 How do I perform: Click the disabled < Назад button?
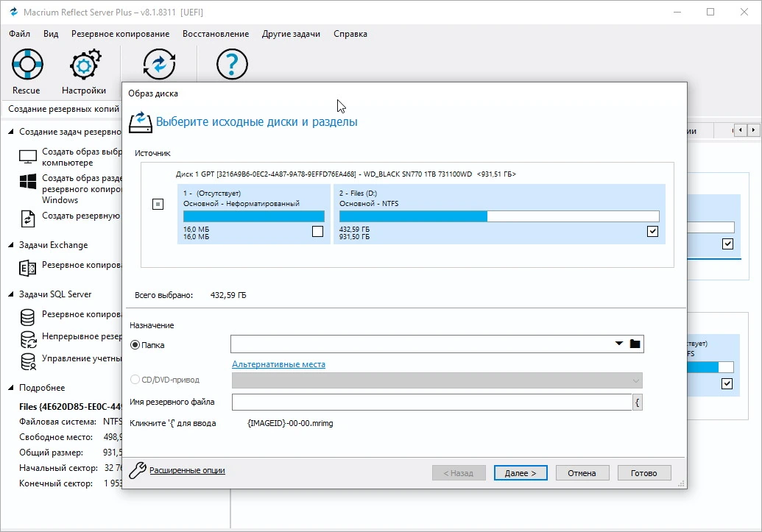[x=458, y=472]
